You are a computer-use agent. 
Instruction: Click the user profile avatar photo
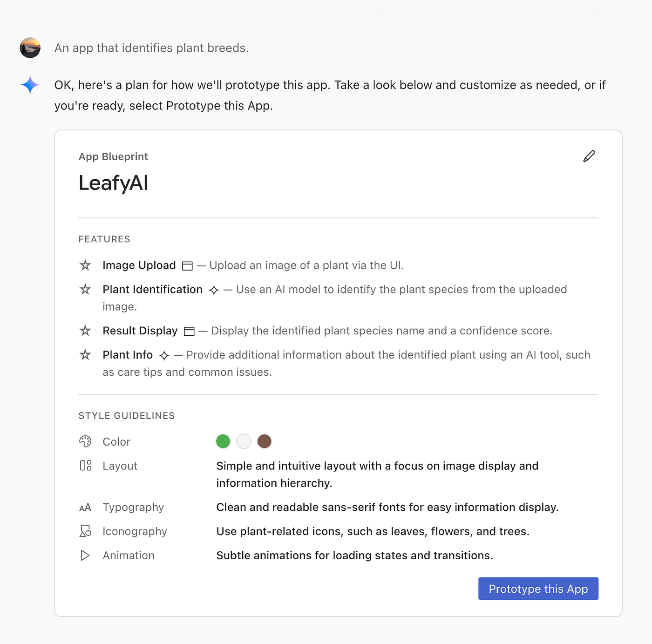point(30,48)
